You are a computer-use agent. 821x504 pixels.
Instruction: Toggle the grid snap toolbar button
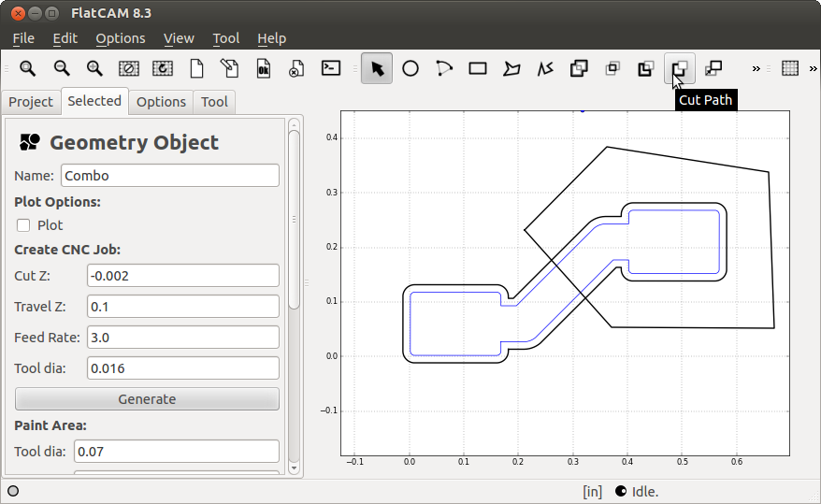[x=790, y=68]
